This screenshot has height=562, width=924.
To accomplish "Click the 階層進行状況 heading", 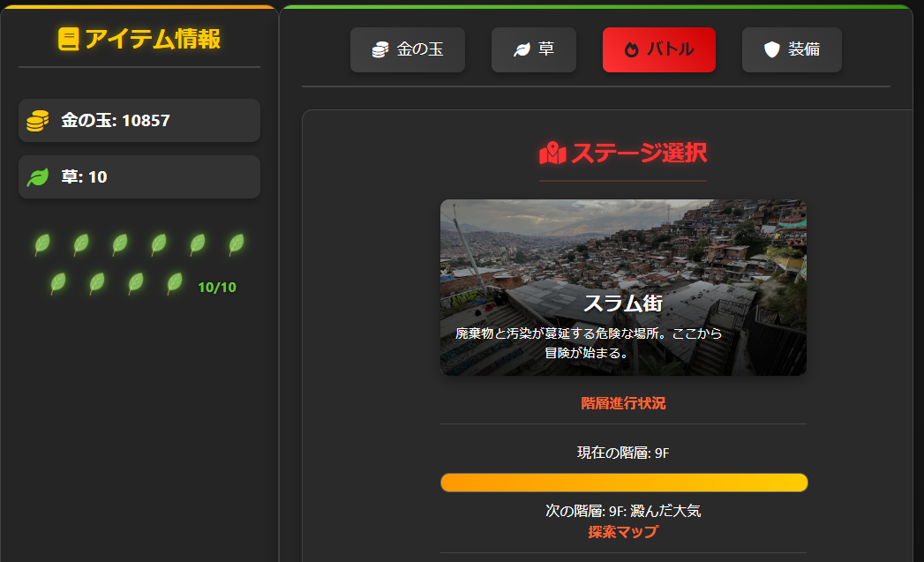I will point(623,403).
